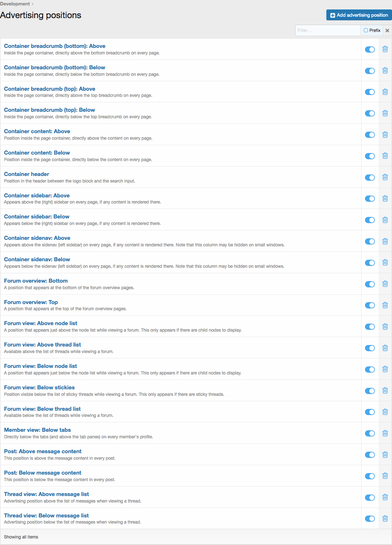Screen dimensions: 392x545
Task: Open Forum overview: Bottom link
Action: click(x=36, y=281)
